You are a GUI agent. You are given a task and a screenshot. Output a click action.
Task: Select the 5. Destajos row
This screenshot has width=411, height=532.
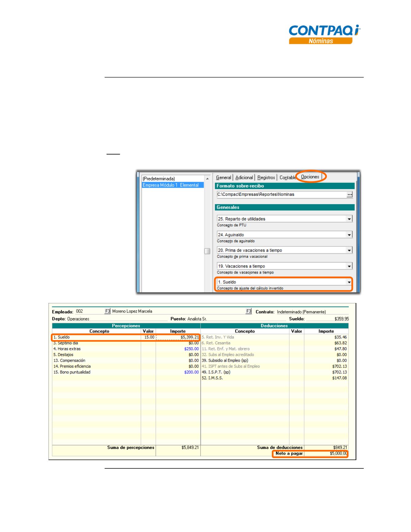[x=126, y=355]
